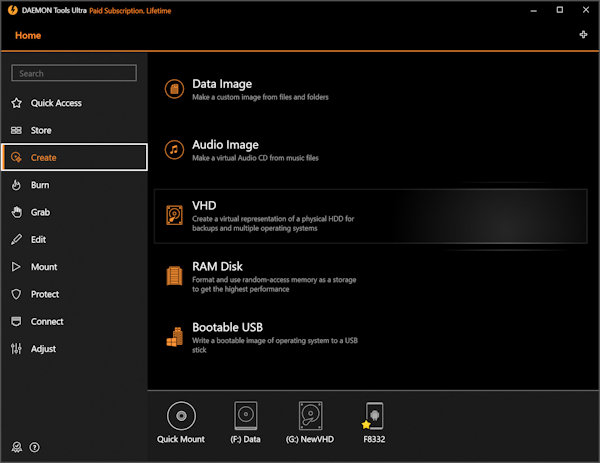Screen dimensions: 600x463
Task: Click the '(G:) NewVHD' drive label
Action: (x=310, y=439)
